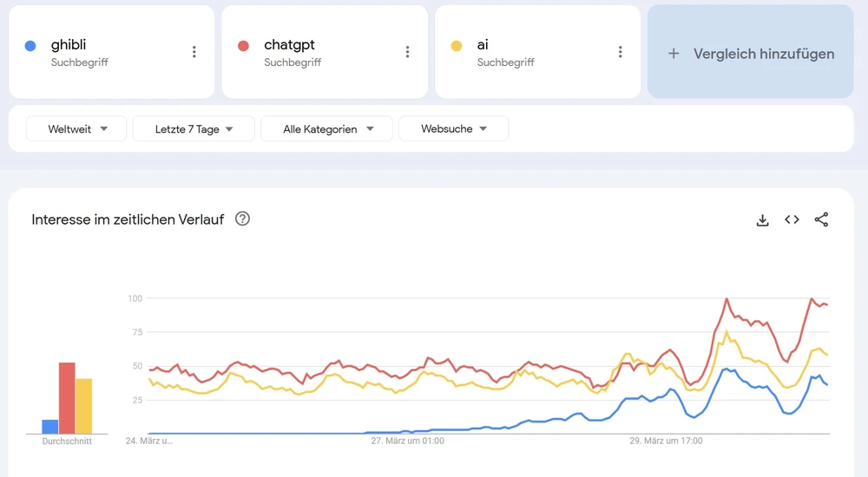Click the plus icon to add comparison
Image resolution: width=868 pixels, height=477 pixels.
674,54
